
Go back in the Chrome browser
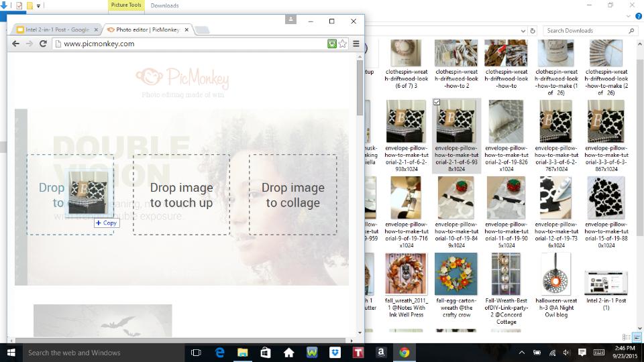point(15,44)
